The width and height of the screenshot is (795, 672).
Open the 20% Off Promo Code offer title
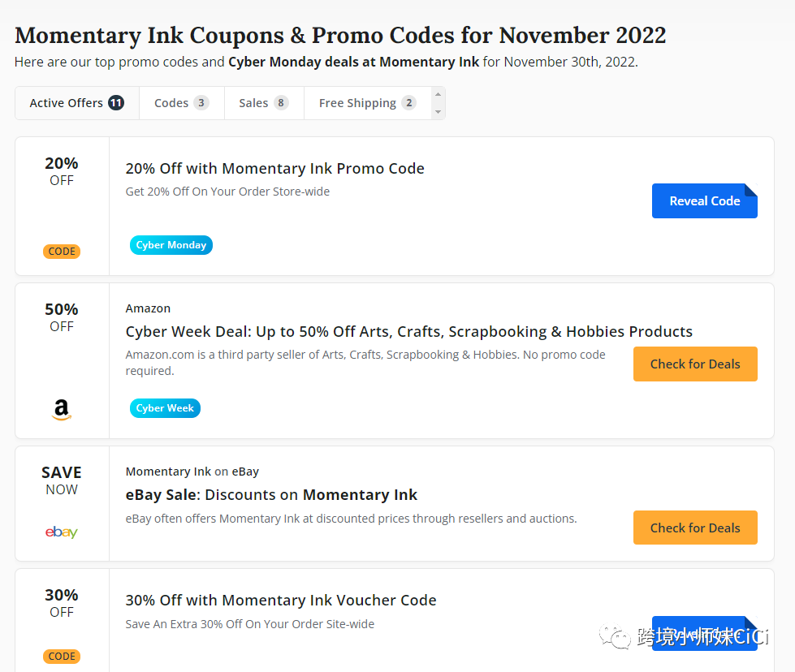click(274, 169)
